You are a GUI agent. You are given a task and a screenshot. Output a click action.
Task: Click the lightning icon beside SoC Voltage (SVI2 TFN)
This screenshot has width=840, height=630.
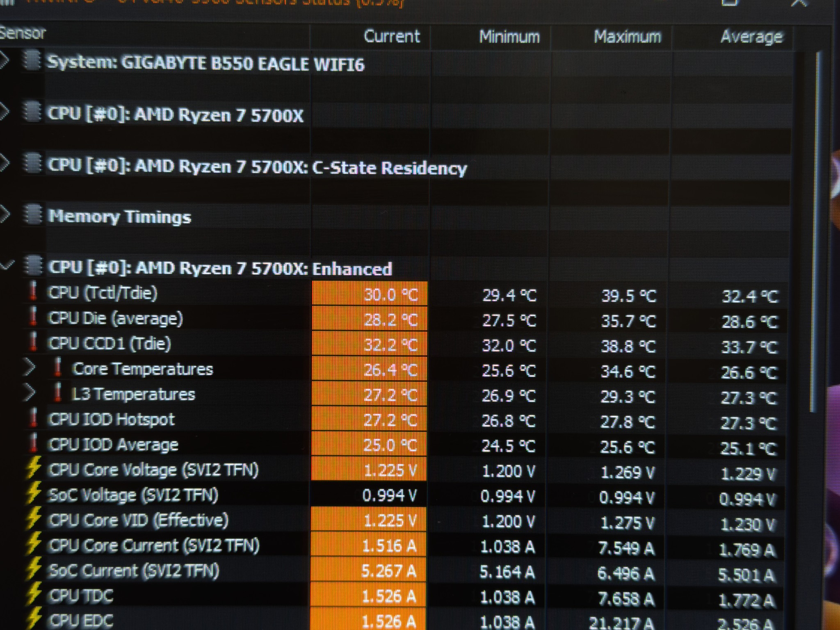pos(34,493)
